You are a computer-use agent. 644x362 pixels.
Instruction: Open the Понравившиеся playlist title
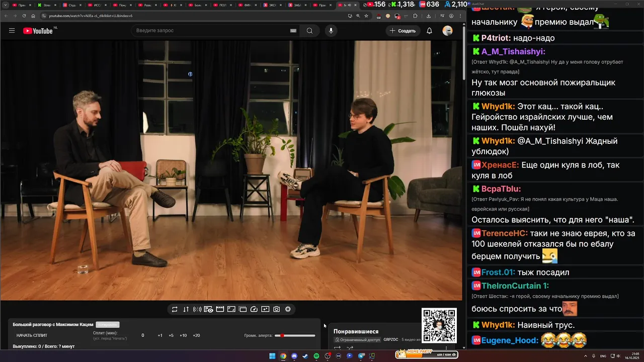click(x=356, y=331)
